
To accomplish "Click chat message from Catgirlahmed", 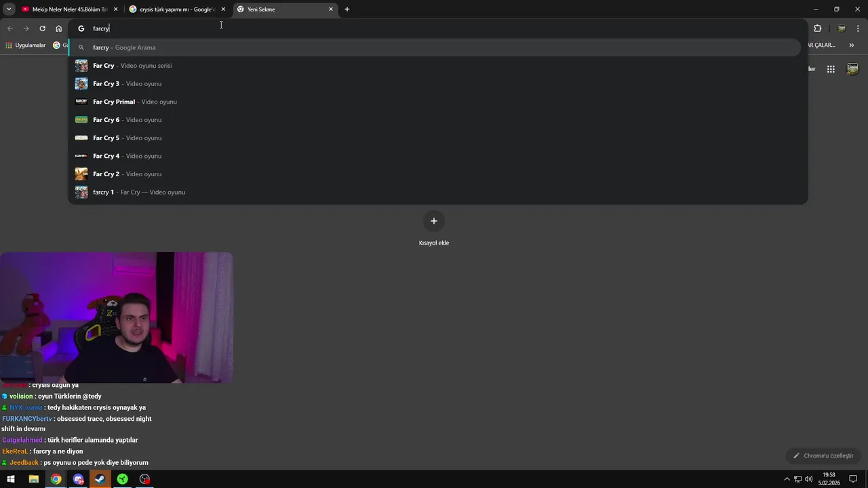I will [x=70, y=441].
